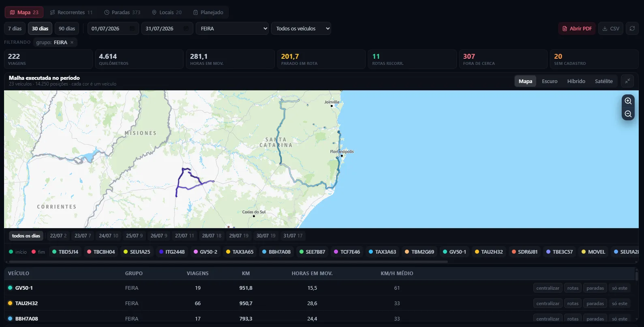Remove the grupo FEIRA filter chip
644x327 pixels.
[x=72, y=42]
